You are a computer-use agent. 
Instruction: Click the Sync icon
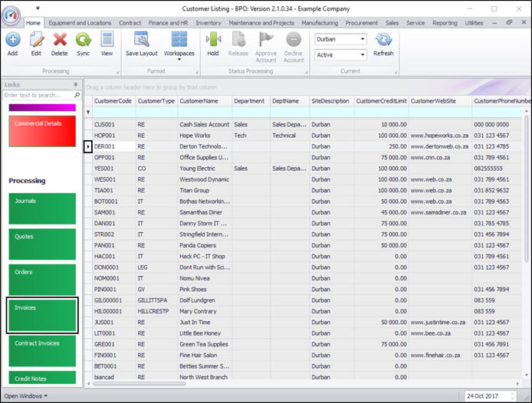point(83,39)
